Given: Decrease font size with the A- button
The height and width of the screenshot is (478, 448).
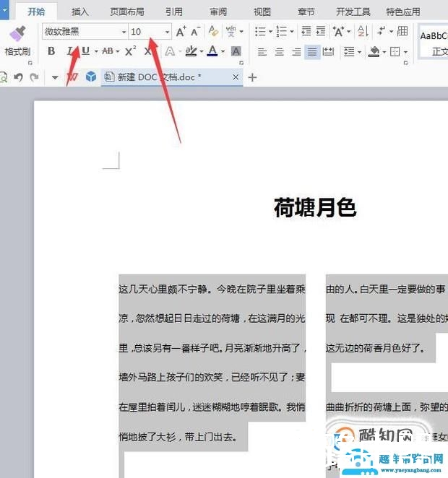Looking at the screenshot, I should pyautogui.click(x=195, y=31).
